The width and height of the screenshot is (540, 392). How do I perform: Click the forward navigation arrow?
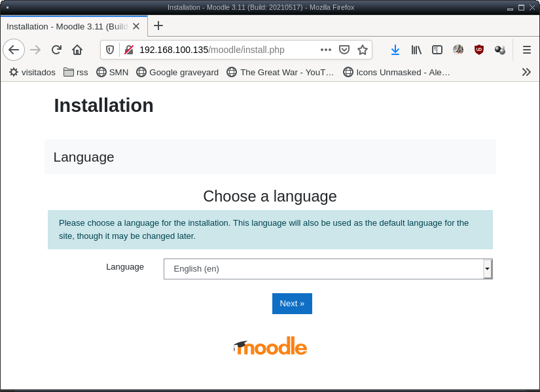tap(35, 50)
